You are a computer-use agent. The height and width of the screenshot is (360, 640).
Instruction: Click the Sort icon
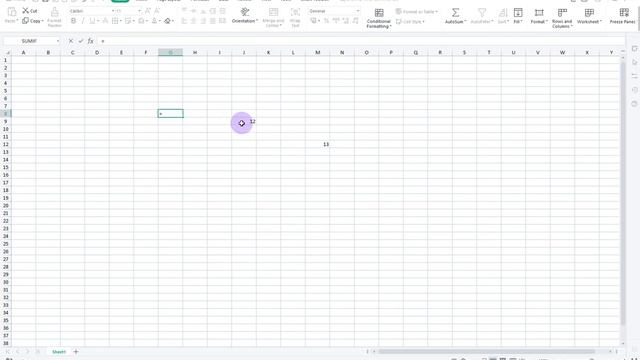503,13
